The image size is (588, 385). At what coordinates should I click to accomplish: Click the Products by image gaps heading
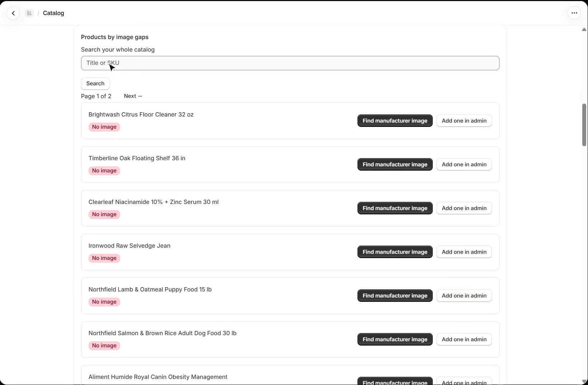point(115,37)
